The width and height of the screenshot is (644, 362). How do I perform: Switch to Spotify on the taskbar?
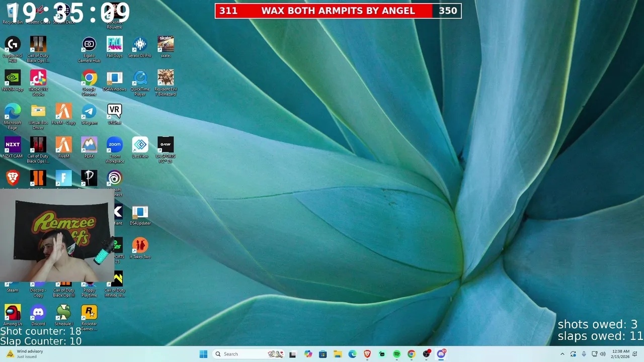click(396, 354)
